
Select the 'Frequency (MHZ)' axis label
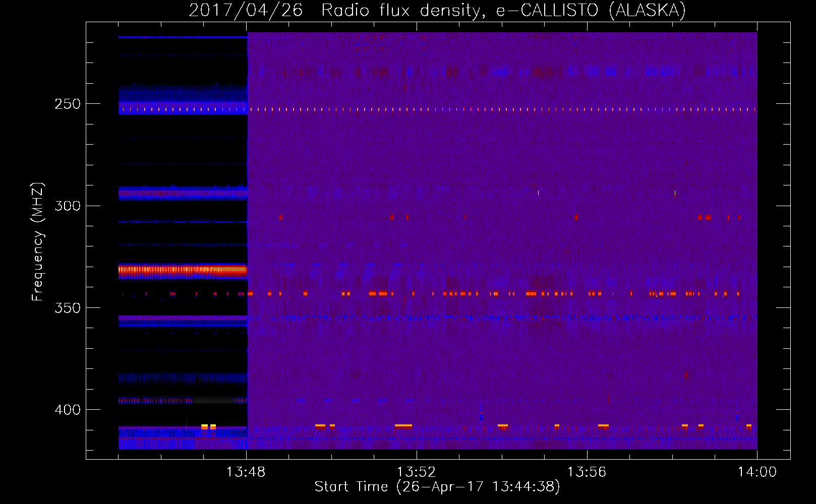(38, 242)
